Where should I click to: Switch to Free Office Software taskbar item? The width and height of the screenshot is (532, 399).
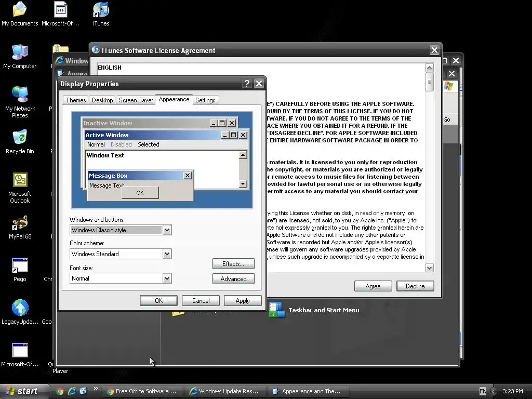tap(142, 391)
